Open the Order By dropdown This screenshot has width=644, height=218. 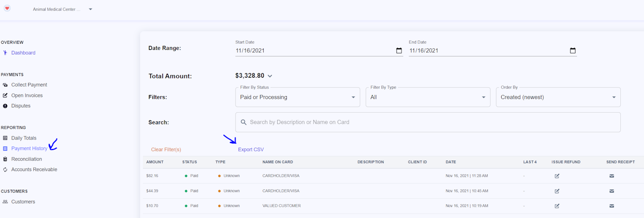[x=558, y=97]
